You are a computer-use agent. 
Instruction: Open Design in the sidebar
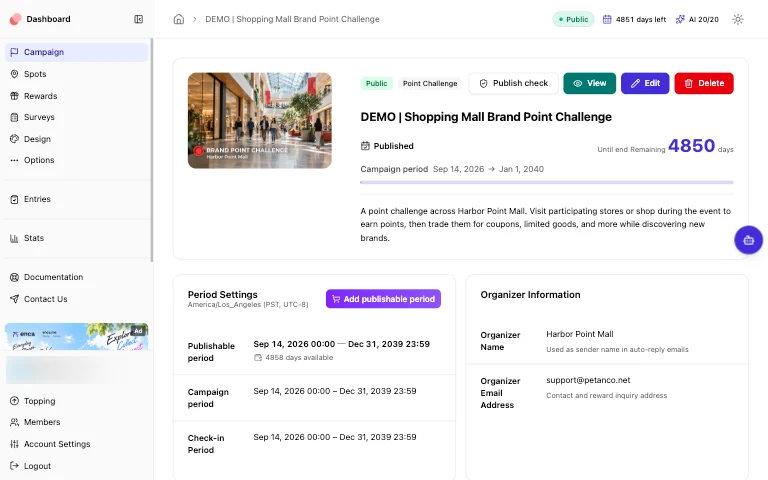[x=76, y=139]
